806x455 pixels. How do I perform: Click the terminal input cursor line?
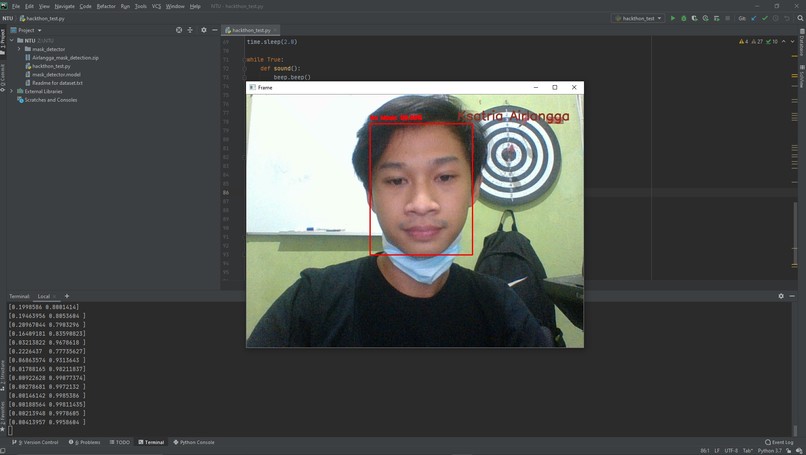10,431
